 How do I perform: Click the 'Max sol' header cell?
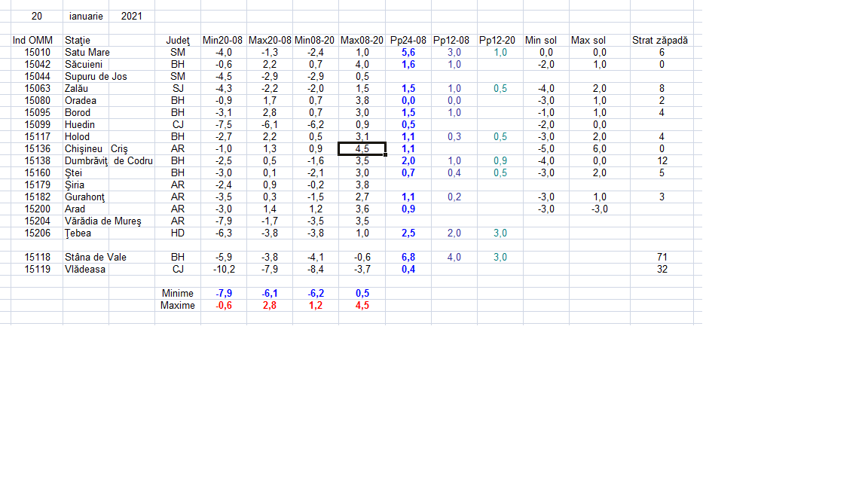pyautogui.click(x=600, y=41)
